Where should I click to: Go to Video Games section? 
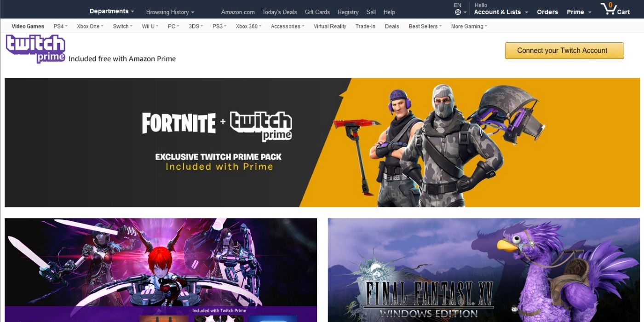click(x=28, y=26)
